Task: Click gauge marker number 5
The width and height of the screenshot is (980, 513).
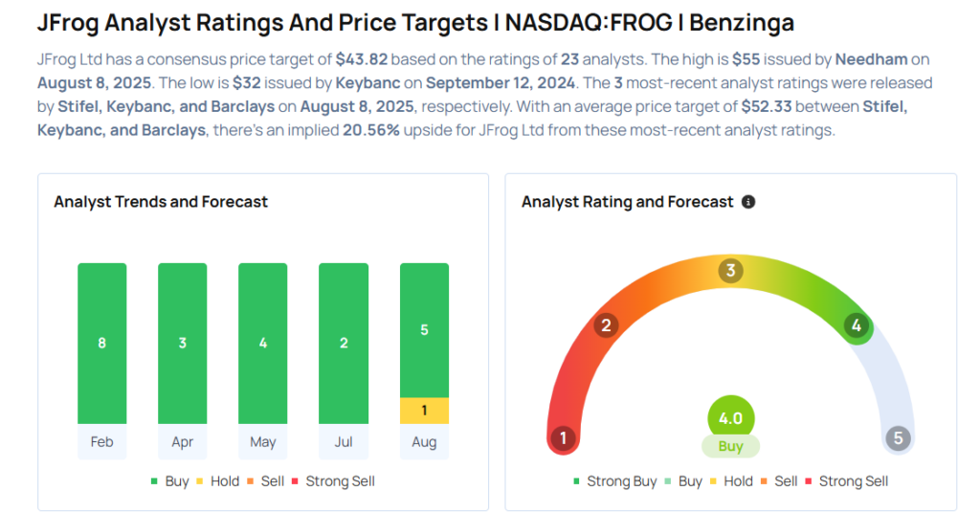Action: (x=898, y=438)
